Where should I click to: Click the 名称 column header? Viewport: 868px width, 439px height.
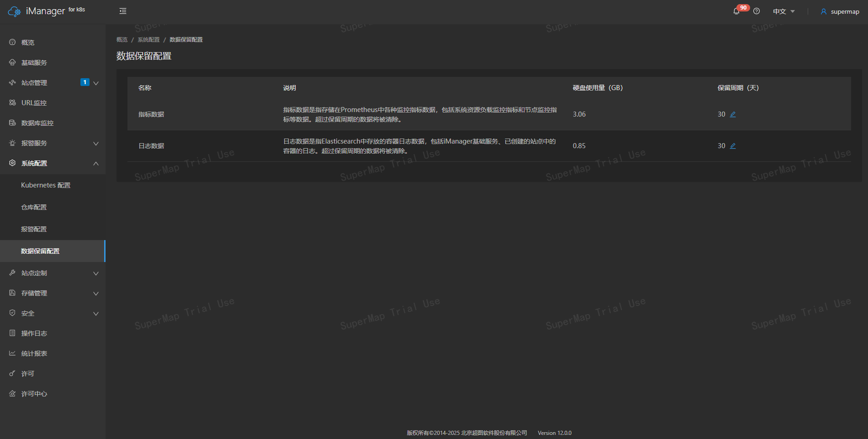(x=145, y=88)
